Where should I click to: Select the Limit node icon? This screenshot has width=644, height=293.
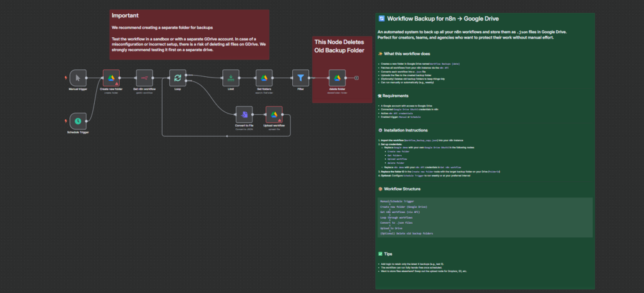point(231,78)
